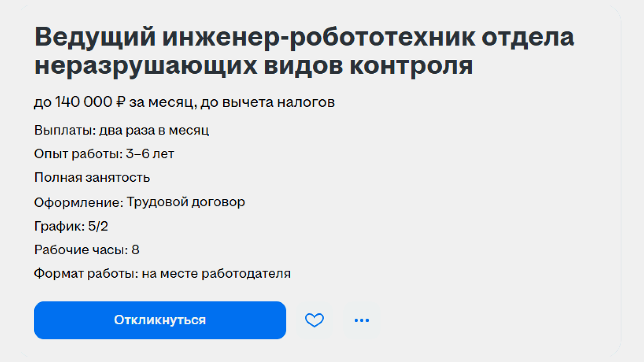Click the Полная занятость line
Image resolution: width=644 pixels, height=362 pixels.
[x=92, y=178]
